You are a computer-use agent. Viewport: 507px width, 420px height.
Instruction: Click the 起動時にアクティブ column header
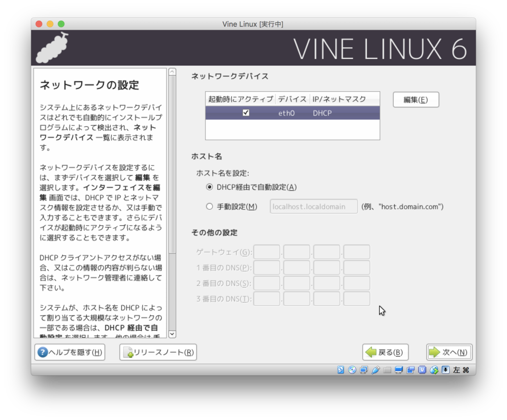click(x=241, y=99)
